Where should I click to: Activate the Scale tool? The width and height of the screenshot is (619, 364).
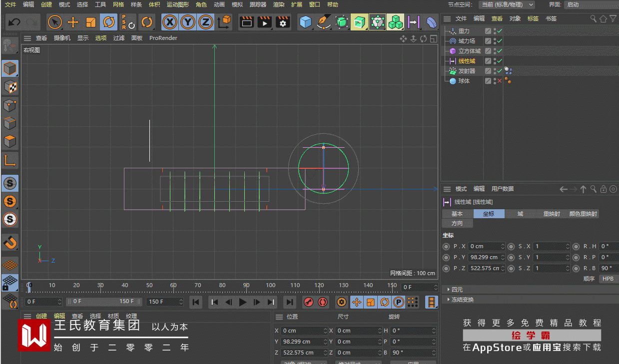coord(90,22)
